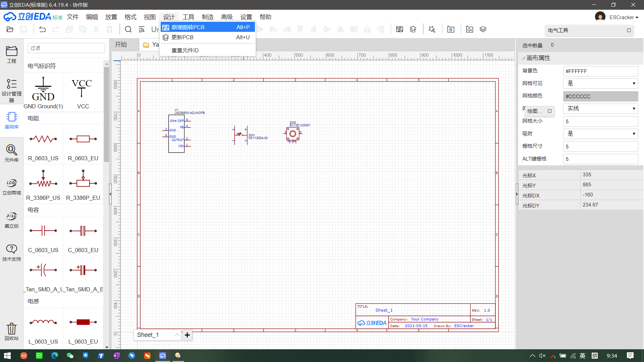Open the 网格可见 dropdown
Screen dimensions: 644x362
pyautogui.click(x=600, y=83)
